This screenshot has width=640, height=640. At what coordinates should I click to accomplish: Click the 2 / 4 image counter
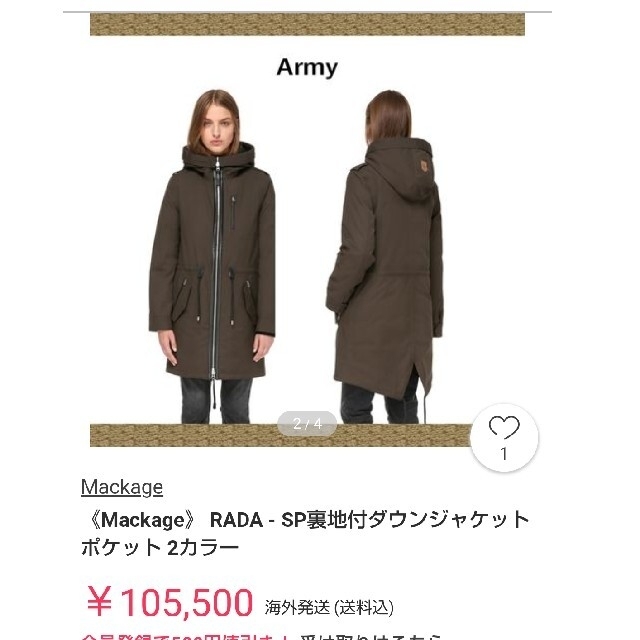[307, 424]
